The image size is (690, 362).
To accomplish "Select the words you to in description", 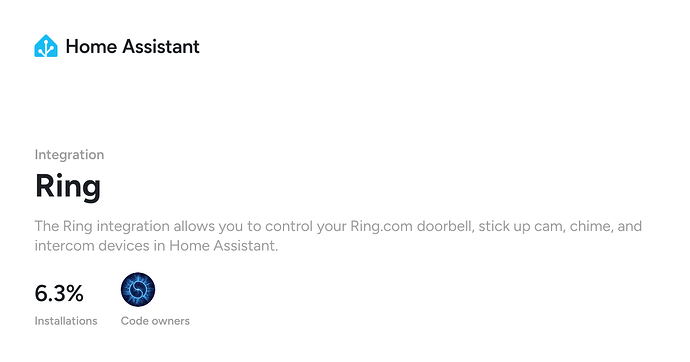I will click(x=240, y=227).
